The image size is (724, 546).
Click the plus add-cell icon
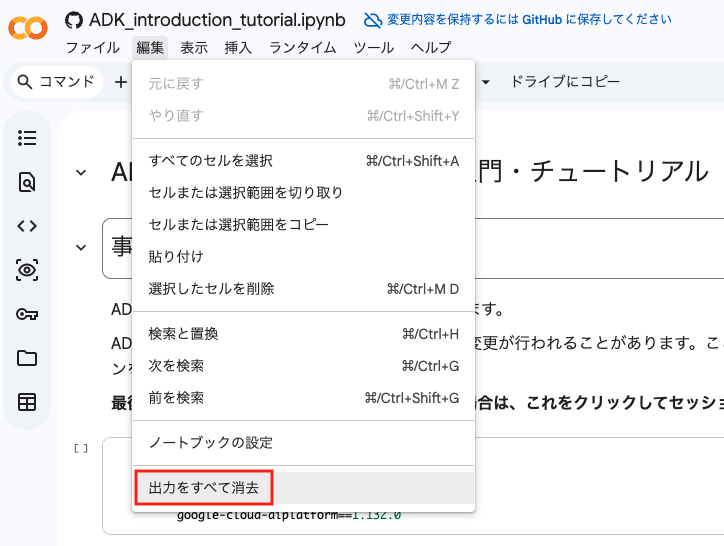[121, 82]
